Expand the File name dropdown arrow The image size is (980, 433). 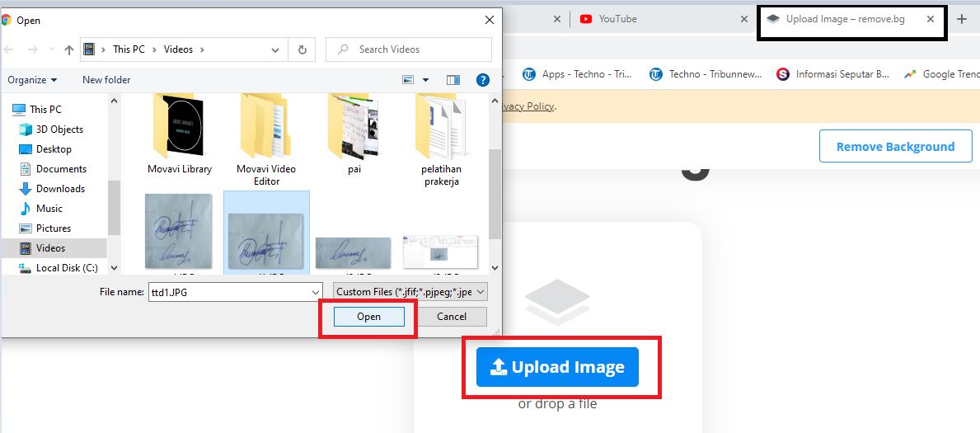pyautogui.click(x=316, y=292)
